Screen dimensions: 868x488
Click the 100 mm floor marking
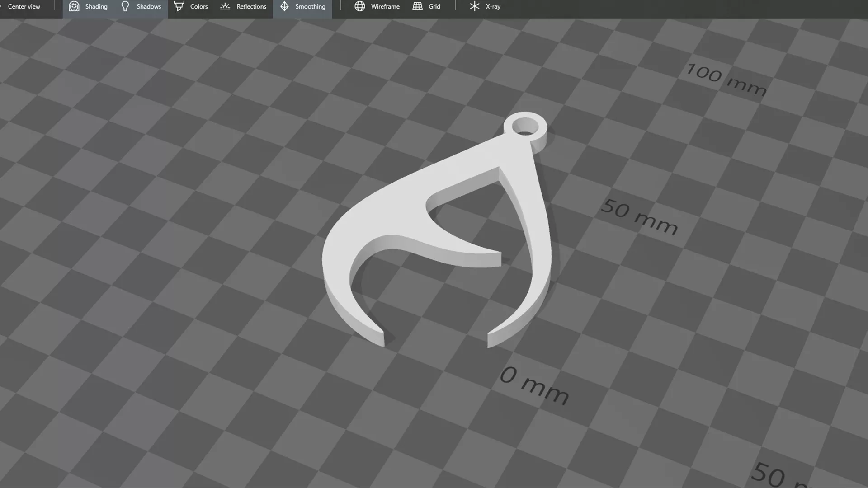(726, 80)
